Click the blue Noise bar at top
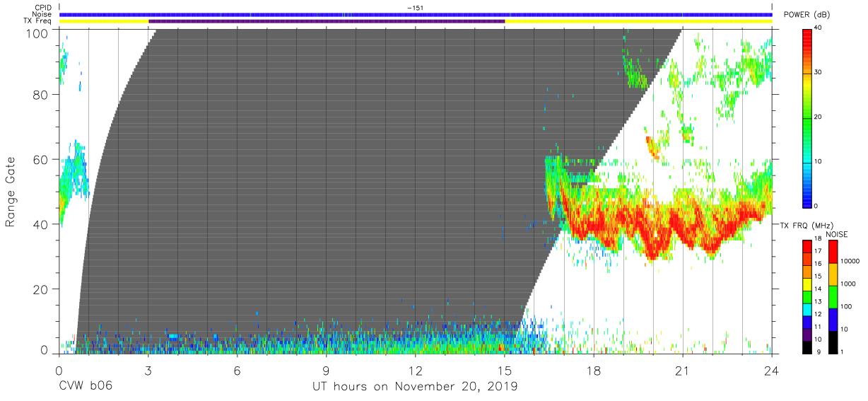 coord(416,14)
